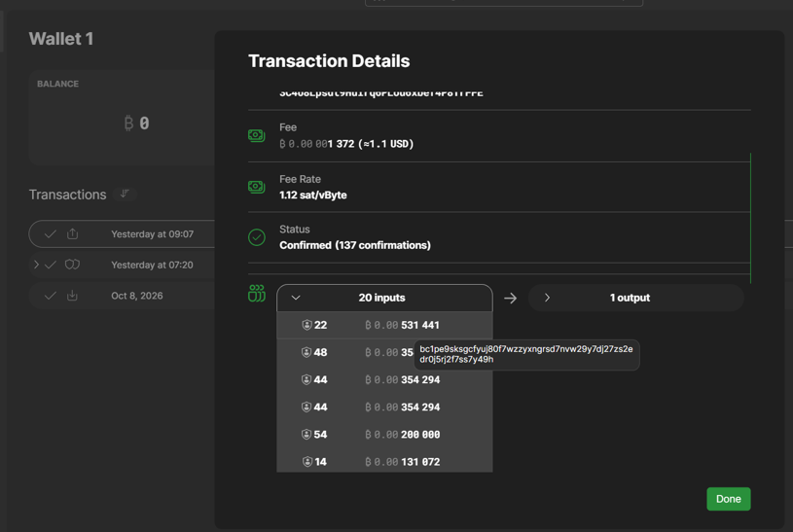Click coinjoin icon on Yesterday 07:20 row
The image size is (793, 532).
(72, 265)
